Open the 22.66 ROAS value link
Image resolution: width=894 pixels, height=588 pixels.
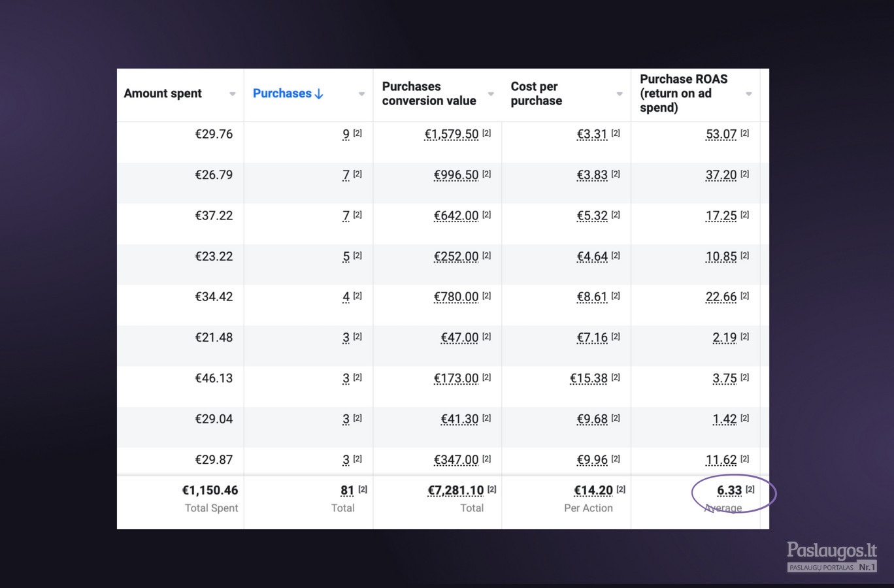[721, 297]
